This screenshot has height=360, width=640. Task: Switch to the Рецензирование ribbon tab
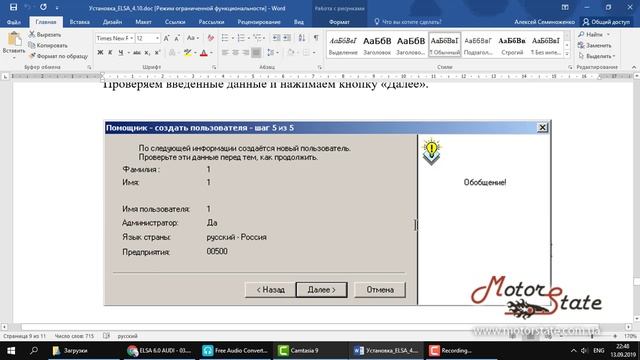[259, 22]
